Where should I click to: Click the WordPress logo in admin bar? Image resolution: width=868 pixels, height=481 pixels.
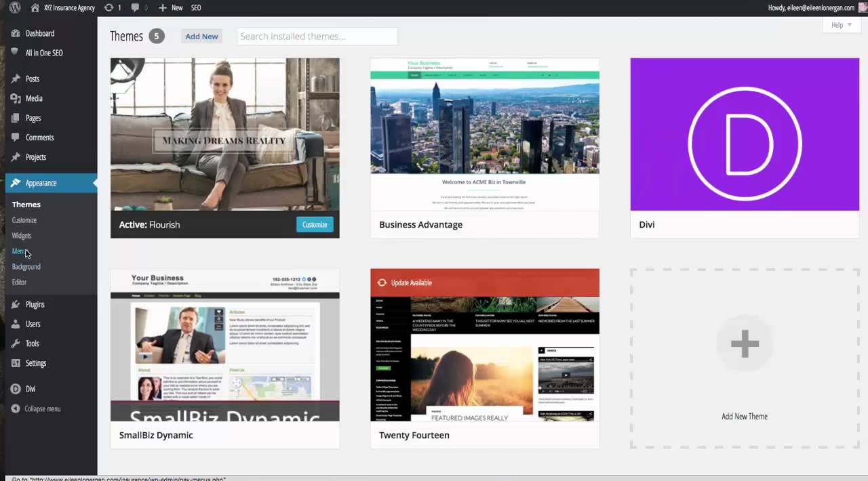click(x=15, y=7)
